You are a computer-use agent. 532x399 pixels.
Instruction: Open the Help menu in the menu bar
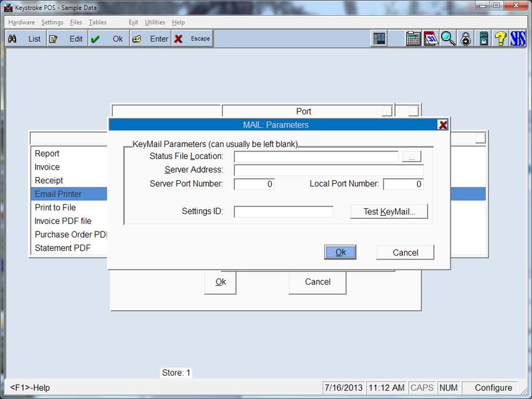point(178,23)
